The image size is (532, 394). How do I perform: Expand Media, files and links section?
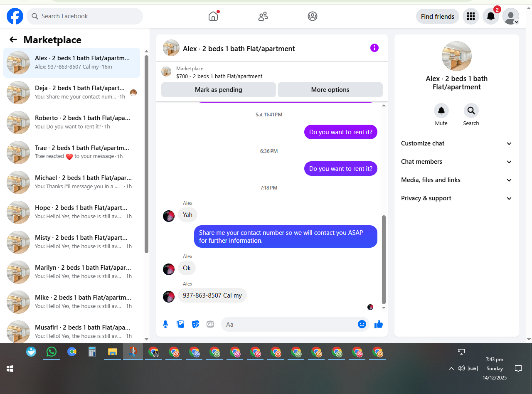tap(457, 180)
